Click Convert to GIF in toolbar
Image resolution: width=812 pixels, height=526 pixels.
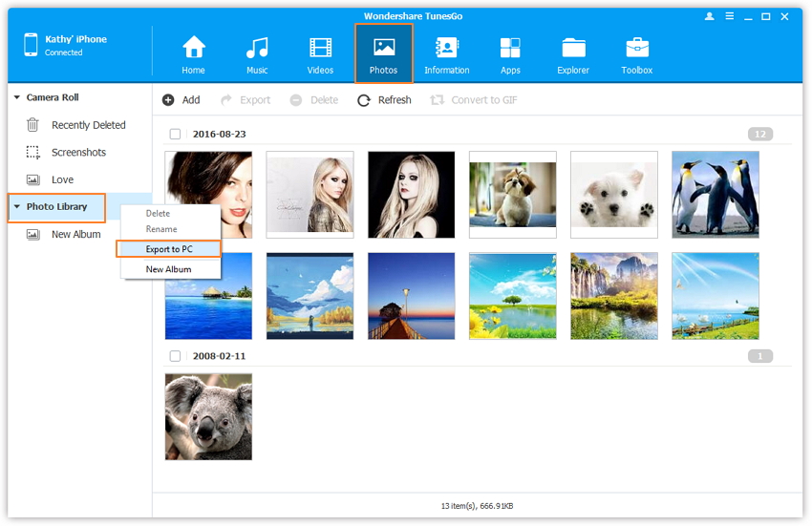click(474, 100)
